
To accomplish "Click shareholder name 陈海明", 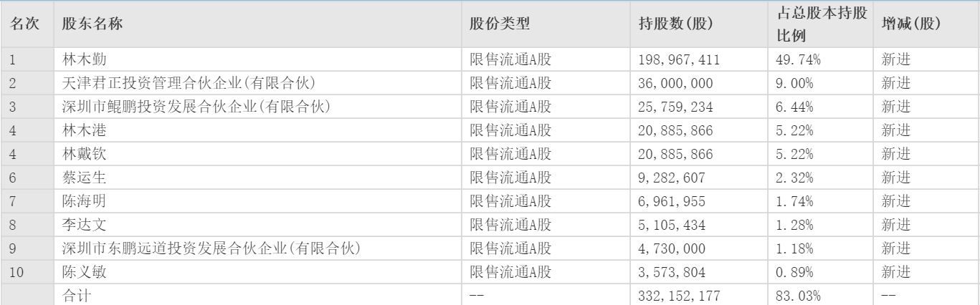I will click(x=79, y=200).
